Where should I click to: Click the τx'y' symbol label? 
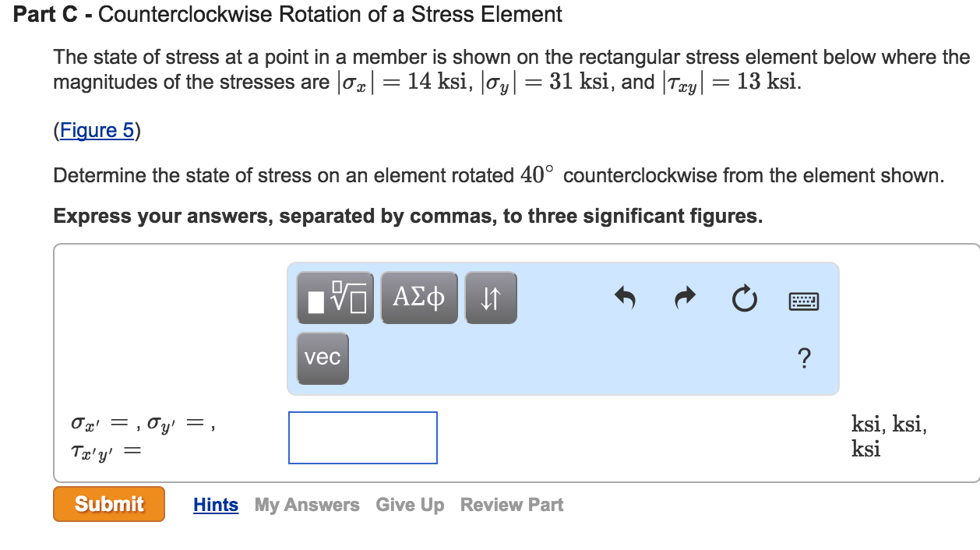[x=87, y=450]
